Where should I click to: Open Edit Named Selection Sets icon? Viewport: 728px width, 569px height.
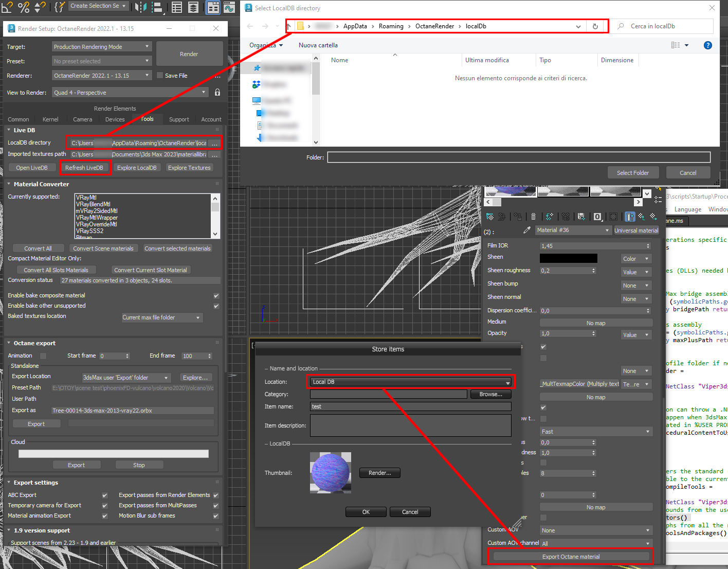pos(60,7)
